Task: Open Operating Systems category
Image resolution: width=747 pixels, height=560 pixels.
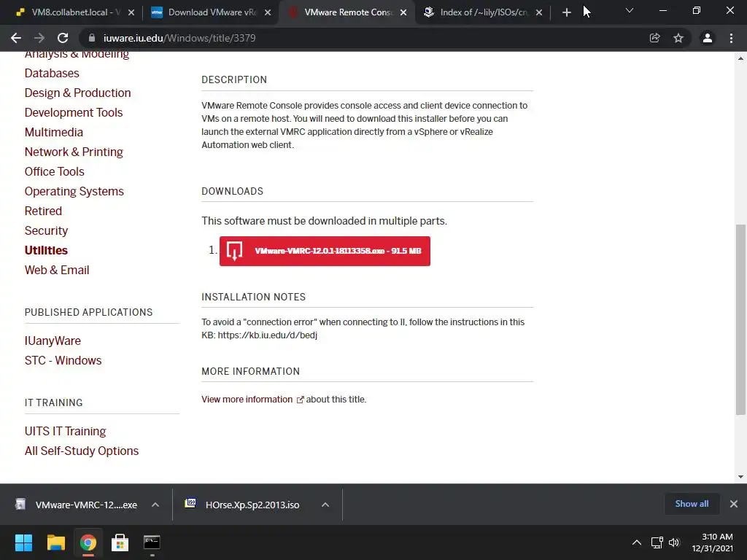Action: (x=74, y=192)
